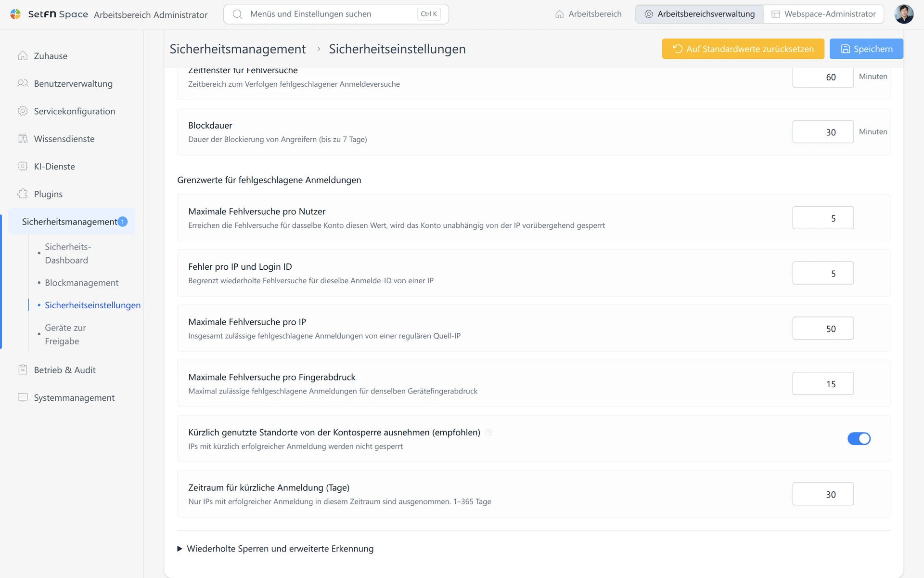924x578 pixels.
Task: Click the Sicherheitsmanagement breadcrumb link
Action: (x=238, y=49)
